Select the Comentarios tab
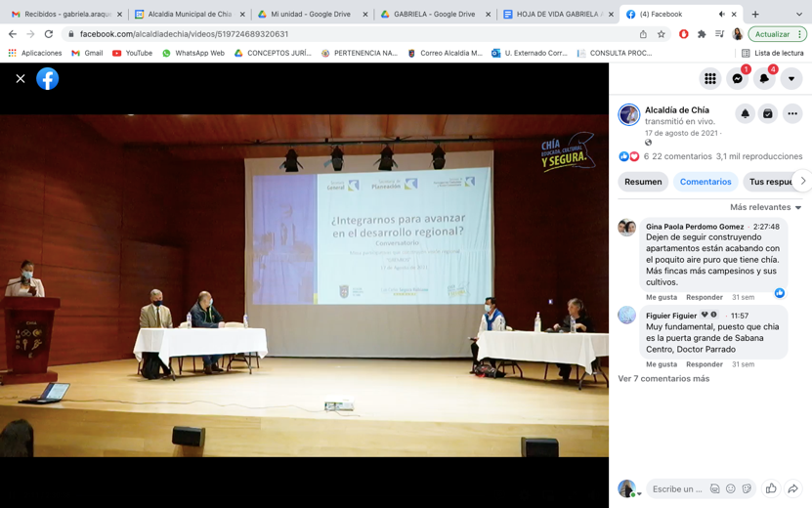 (x=705, y=182)
